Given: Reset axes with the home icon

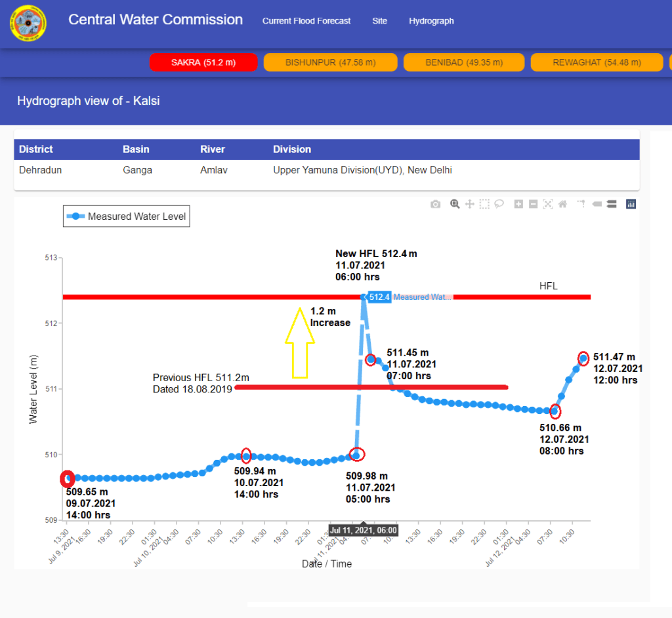Looking at the screenshot, I should [562, 204].
